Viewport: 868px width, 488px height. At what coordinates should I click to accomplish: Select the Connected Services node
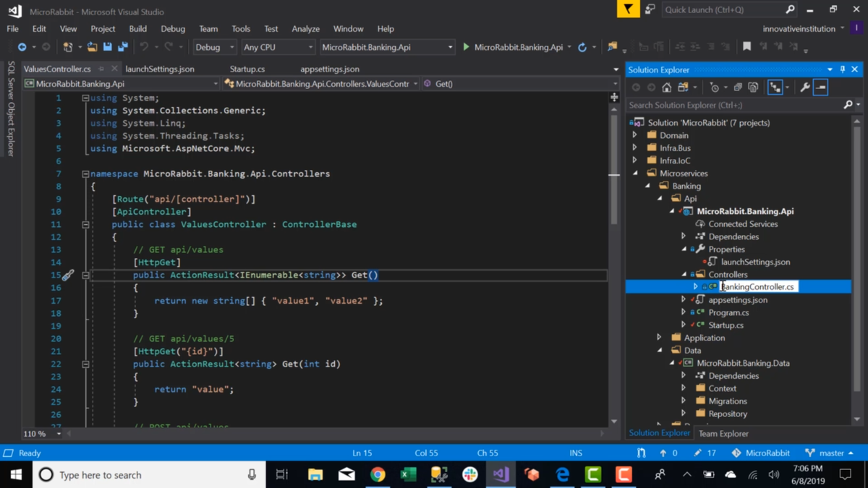pos(743,224)
